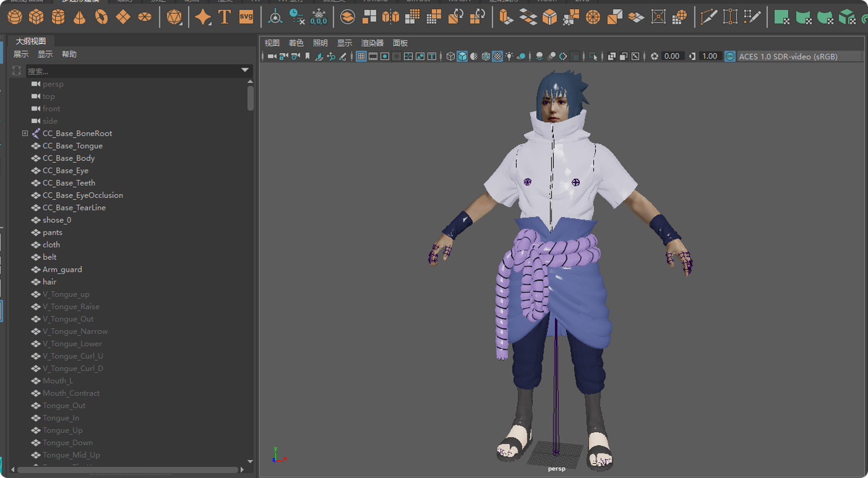Image resolution: width=868 pixels, height=478 pixels.
Task: Select the polygon Type text tool
Action: pos(225,17)
